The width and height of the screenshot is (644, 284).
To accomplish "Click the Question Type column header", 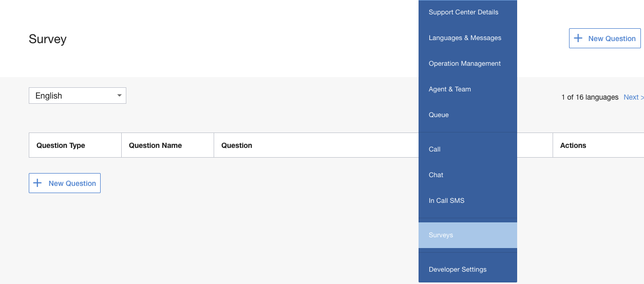I will 61,145.
